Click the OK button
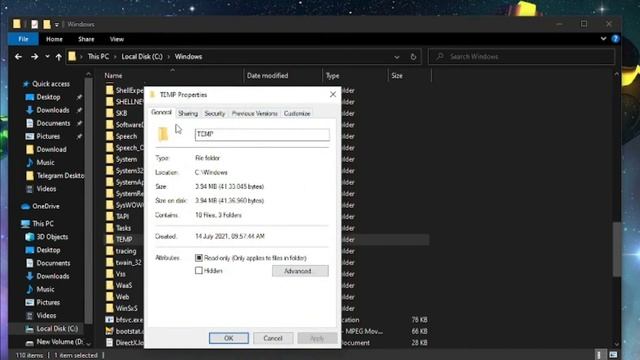640x360 pixels. [229, 338]
